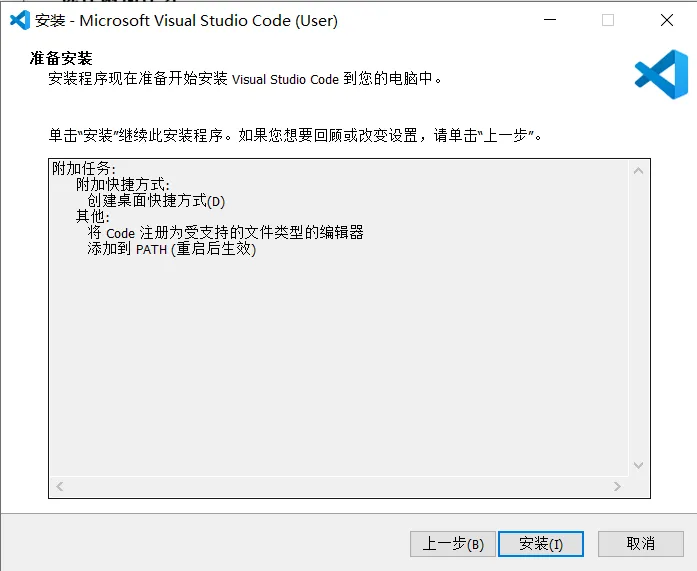Viewport: 697px width, 571px height.
Task: Click the horizontal scroll-left arrow
Action: (60, 487)
